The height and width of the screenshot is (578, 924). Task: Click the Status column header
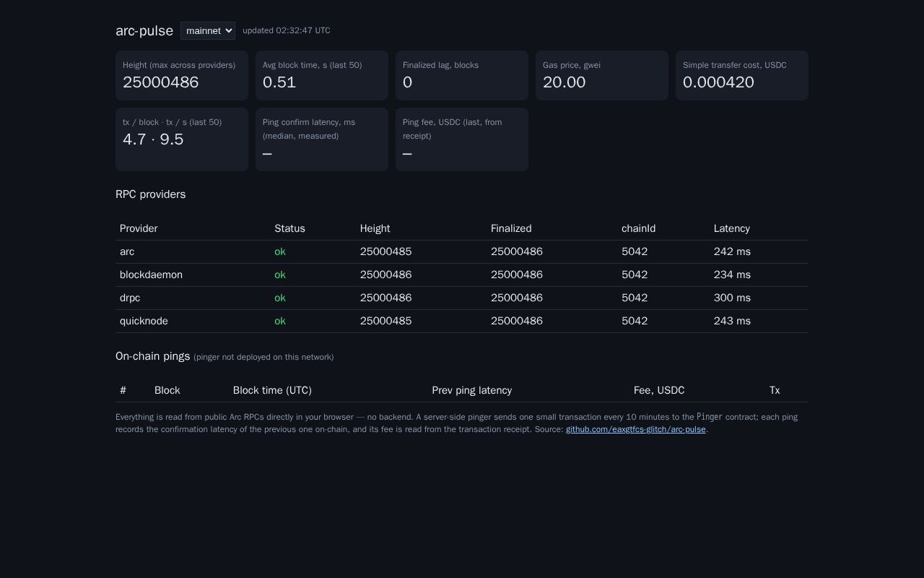(289, 228)
